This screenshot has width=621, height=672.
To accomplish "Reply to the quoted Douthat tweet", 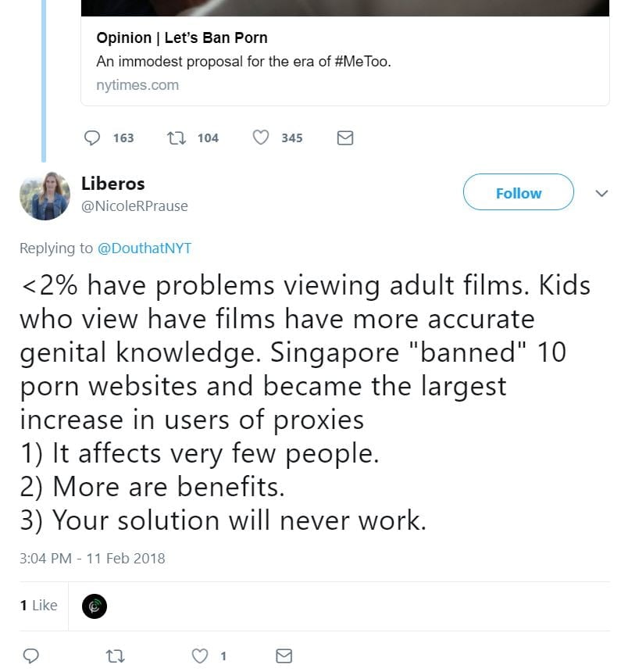I will (x=93, y=138).
